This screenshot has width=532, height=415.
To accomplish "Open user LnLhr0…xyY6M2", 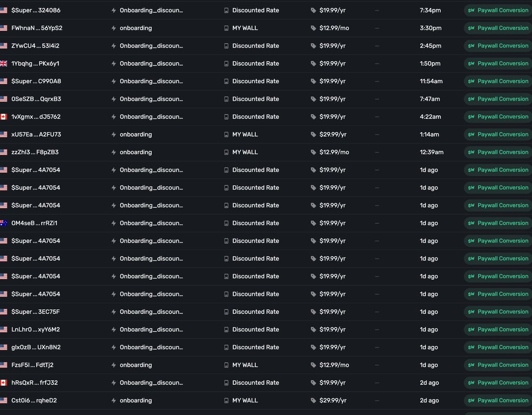I will coord(35,329).
